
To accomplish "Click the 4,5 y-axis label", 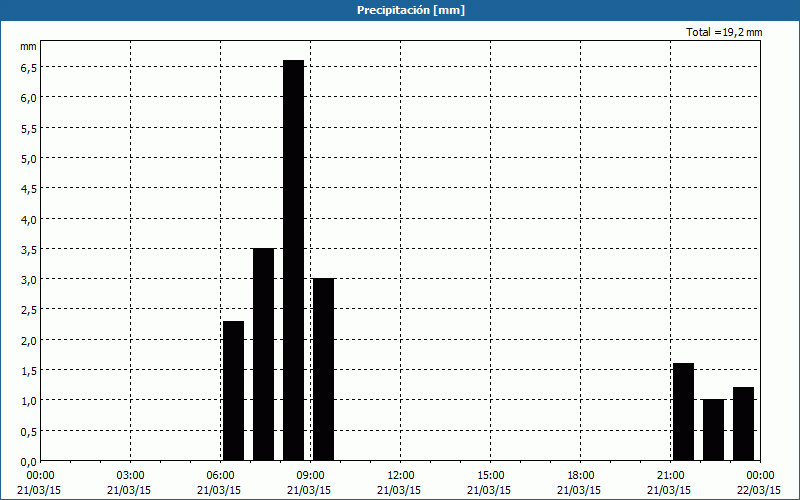I will click(x=28, y=189).
